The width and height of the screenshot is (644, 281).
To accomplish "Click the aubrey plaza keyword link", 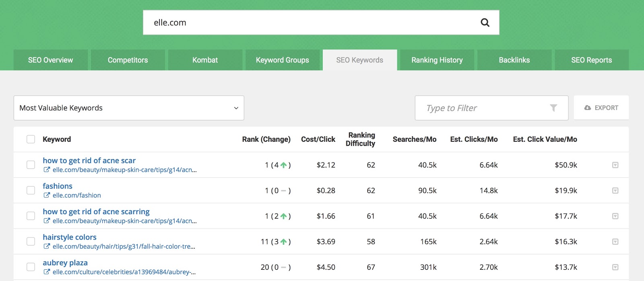I will [65, 262].
